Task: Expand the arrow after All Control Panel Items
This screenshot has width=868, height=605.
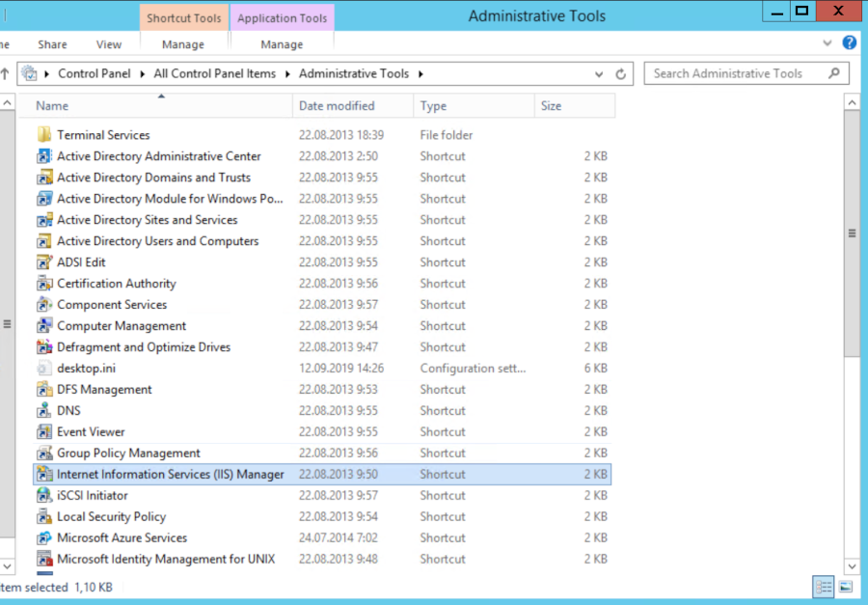Action: [287, 73]
